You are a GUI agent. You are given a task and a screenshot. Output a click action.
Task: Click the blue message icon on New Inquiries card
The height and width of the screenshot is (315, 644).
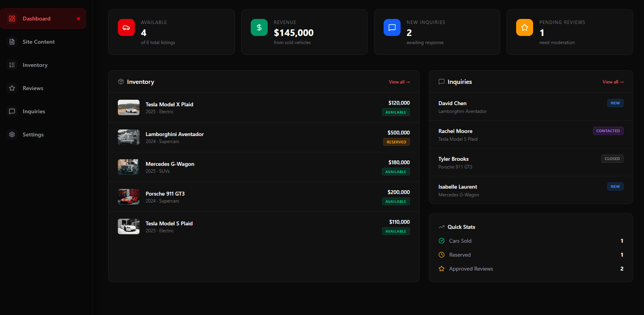tap(392, 27)
